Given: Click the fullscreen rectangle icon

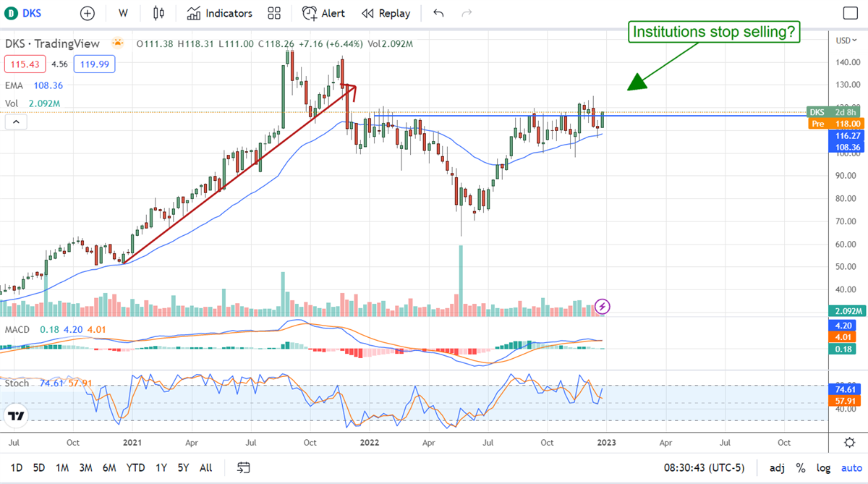Looking at the screenshot, I should (x=850, y=13).
